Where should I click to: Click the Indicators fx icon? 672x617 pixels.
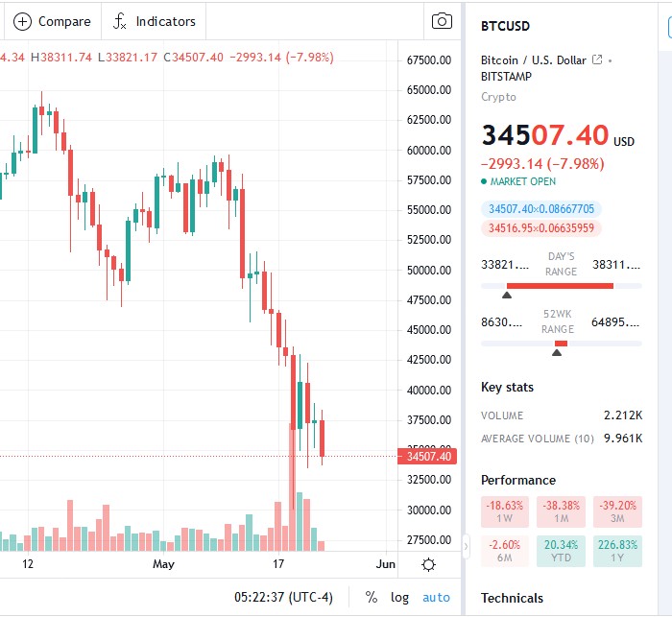[120, 21]
